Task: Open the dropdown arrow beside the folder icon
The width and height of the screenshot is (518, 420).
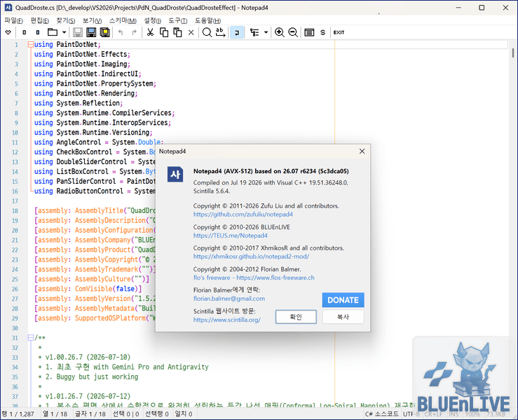Action: [64, 32]
